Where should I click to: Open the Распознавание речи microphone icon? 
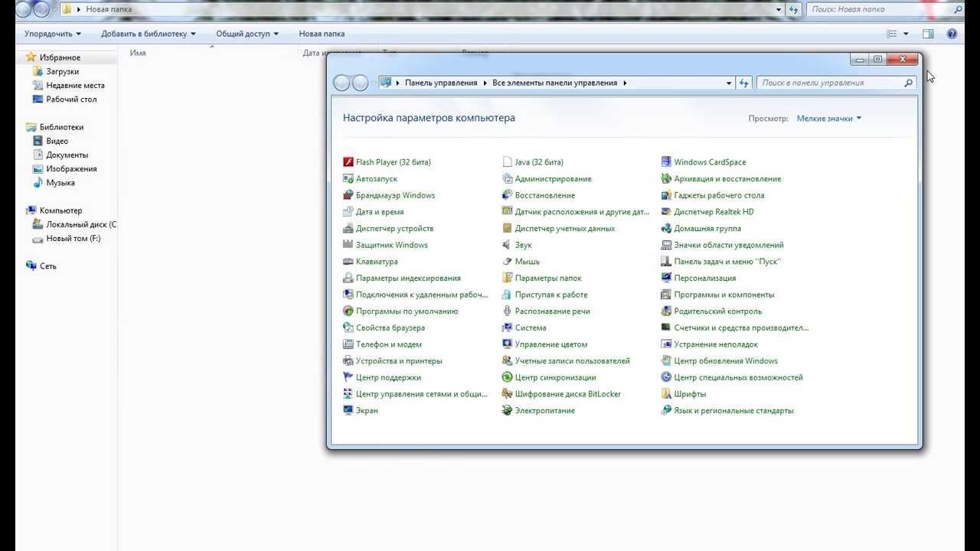click(x=507, y=311)
